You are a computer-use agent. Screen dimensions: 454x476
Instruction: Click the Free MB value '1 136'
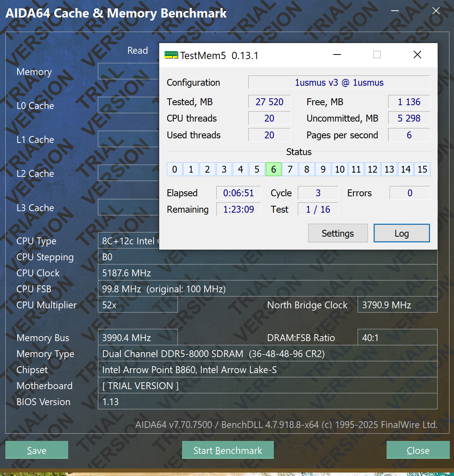point(409,102)
